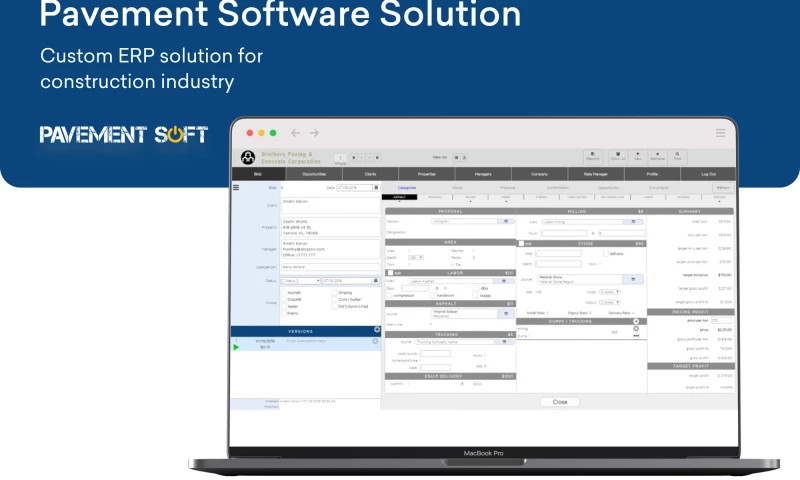800x480 pixels.
Task: Open the Clients main tab
Action: tap(370, 174)
